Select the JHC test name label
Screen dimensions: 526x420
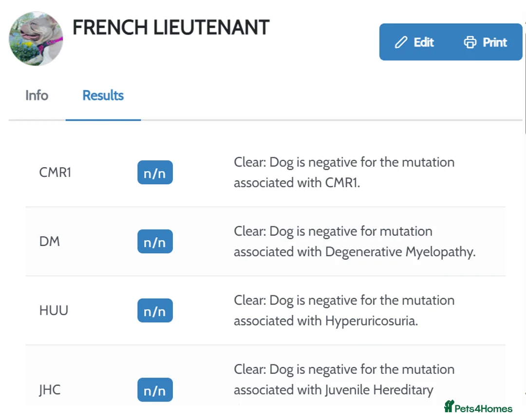point(50,390)
